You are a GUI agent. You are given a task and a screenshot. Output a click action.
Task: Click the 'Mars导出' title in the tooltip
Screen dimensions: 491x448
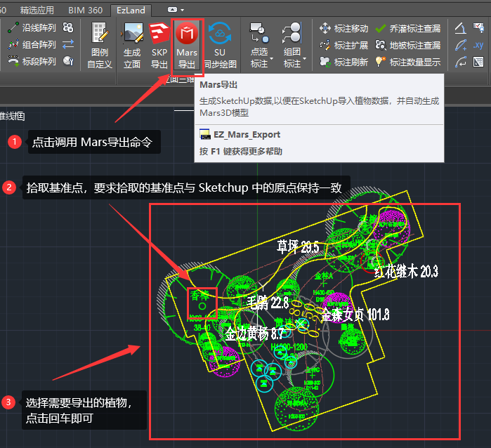click(x=218, y=85)
